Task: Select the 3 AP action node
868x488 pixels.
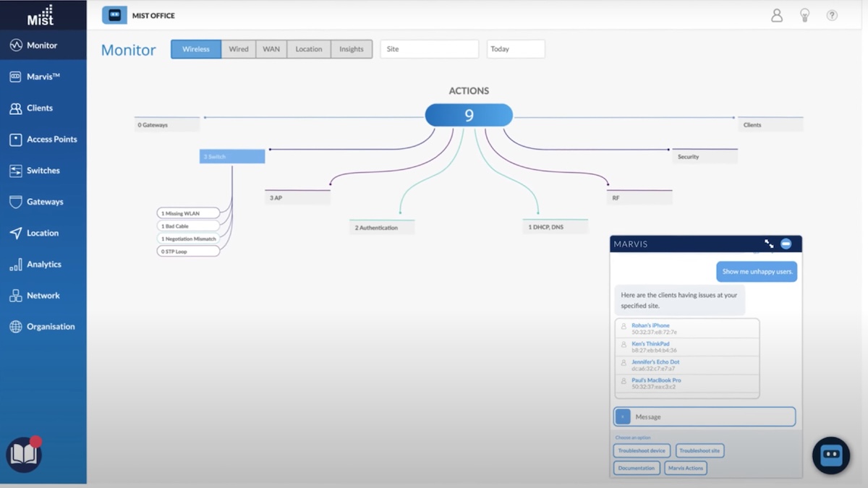Action: [297, 197]
